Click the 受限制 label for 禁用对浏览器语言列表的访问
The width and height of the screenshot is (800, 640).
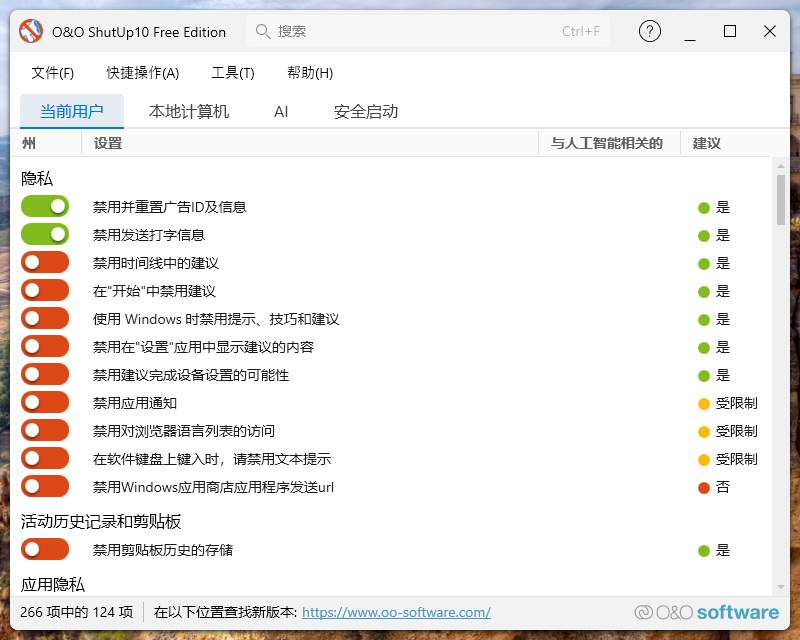[x=736, y=431]
